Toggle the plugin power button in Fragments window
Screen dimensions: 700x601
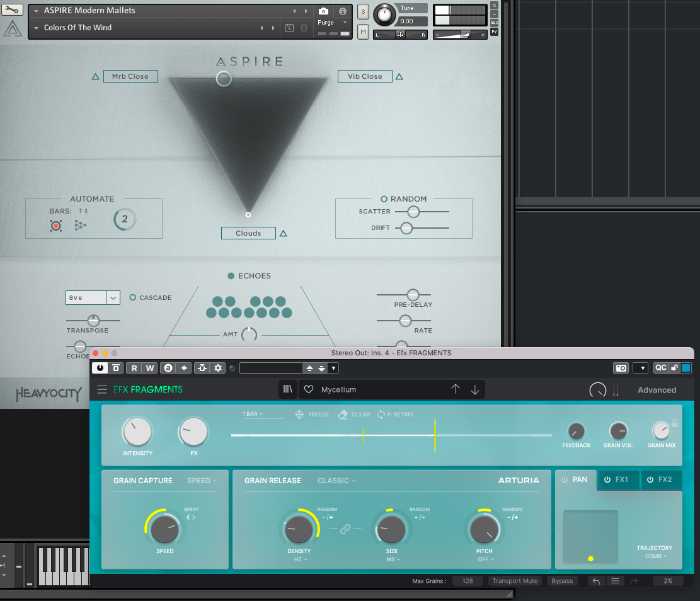pyautogui.click(x=100, y=368)
